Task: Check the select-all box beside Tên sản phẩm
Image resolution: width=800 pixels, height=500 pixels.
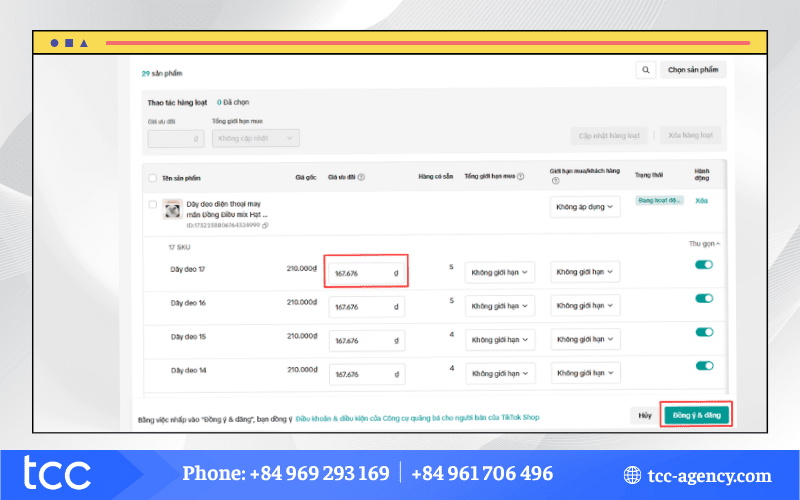Action: point(152,177)
